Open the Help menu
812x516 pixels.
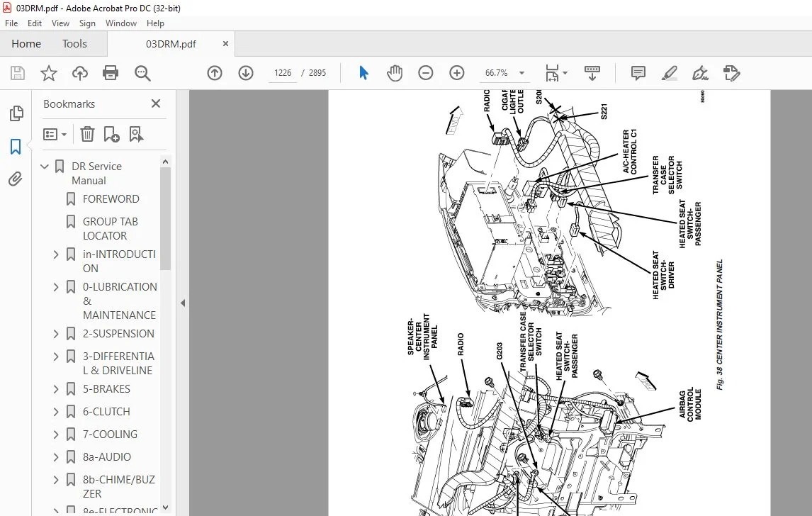[155, 23]
